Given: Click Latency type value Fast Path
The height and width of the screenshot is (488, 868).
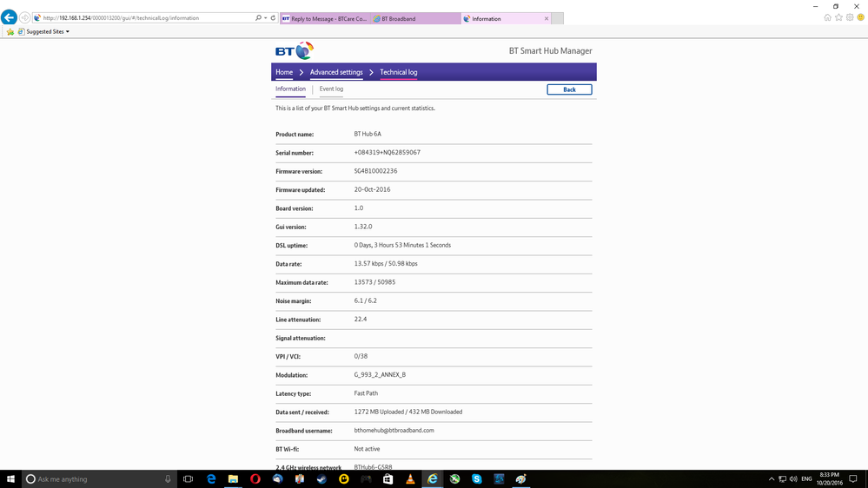Looking at the screenshot, I should tap(366, 393).
